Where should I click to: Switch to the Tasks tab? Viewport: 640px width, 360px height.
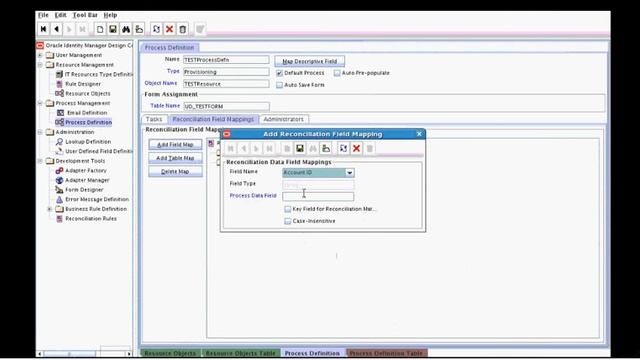(154, 119)
